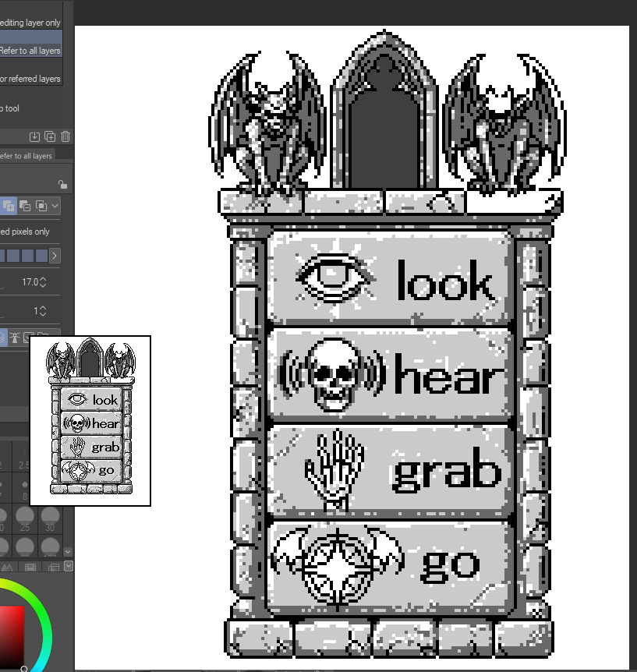Open the selection mode dropdown arrow
The image size is (637, 672).
click(x=55, y=206)
